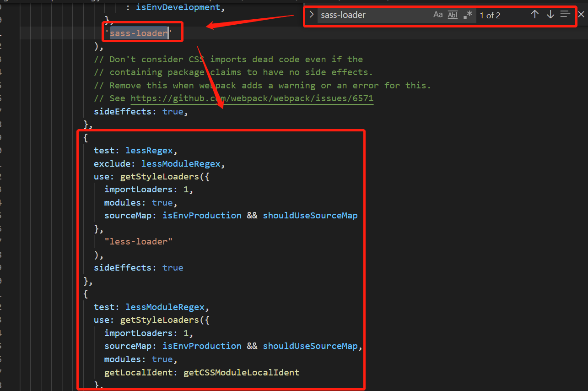Toggle whole word matching option
The width and height of the screenshot is (588, 391).
(x=452, y=14)
